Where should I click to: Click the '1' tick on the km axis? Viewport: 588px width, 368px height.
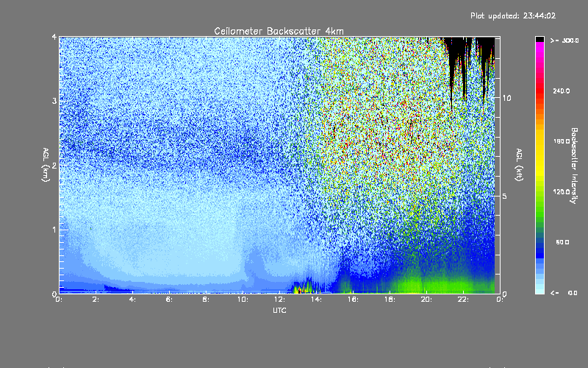(x=54, y=230)
